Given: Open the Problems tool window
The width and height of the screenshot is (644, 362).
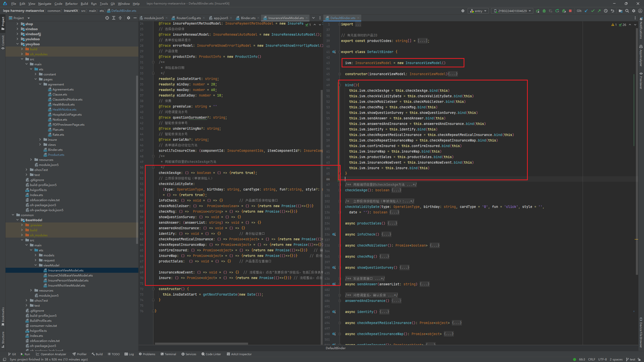Looking at the screenshot, I should 147,354.
